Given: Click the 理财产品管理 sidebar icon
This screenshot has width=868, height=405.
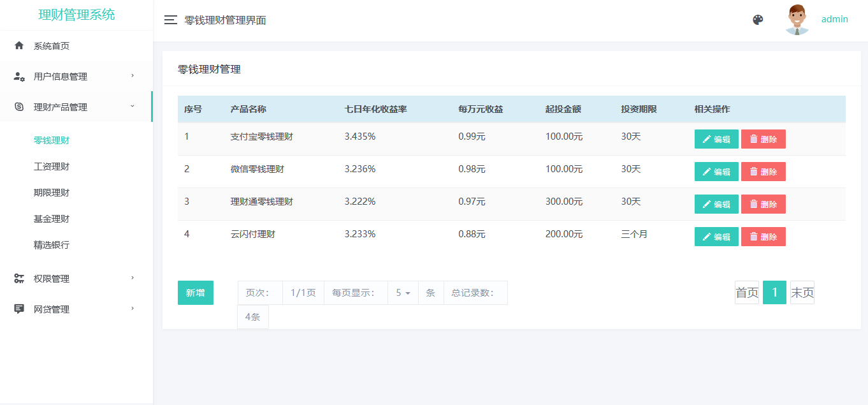Looking at the screenshot, I should [x=19, y=107].
